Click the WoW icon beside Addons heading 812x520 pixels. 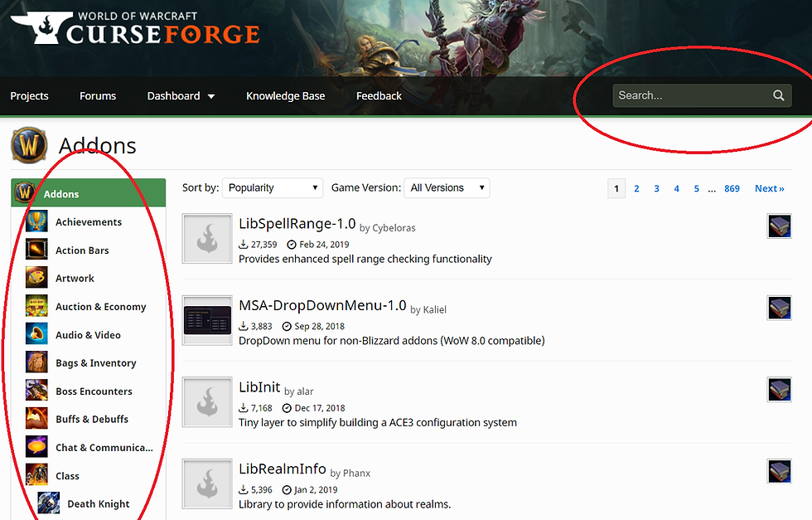29,144
